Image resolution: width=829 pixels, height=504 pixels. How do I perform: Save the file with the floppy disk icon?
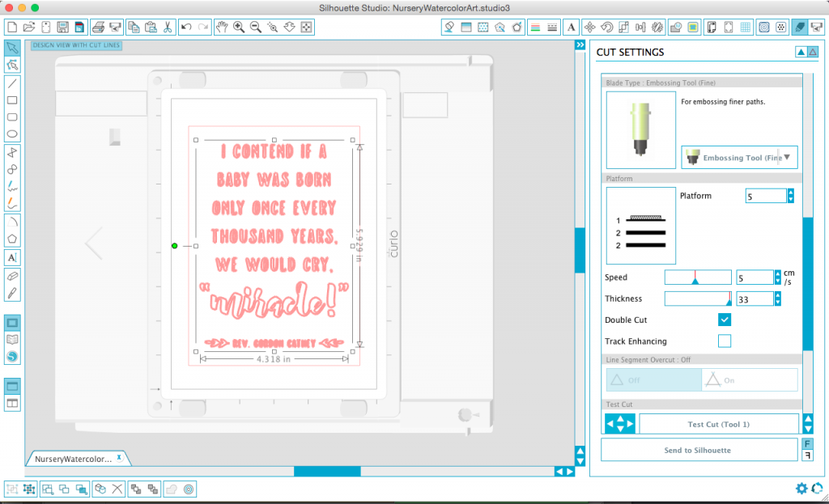click(x=62, y=27)
